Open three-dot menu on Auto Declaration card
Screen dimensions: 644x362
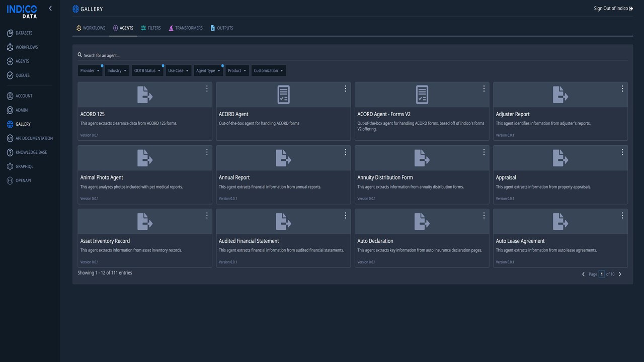coord(484,215)
